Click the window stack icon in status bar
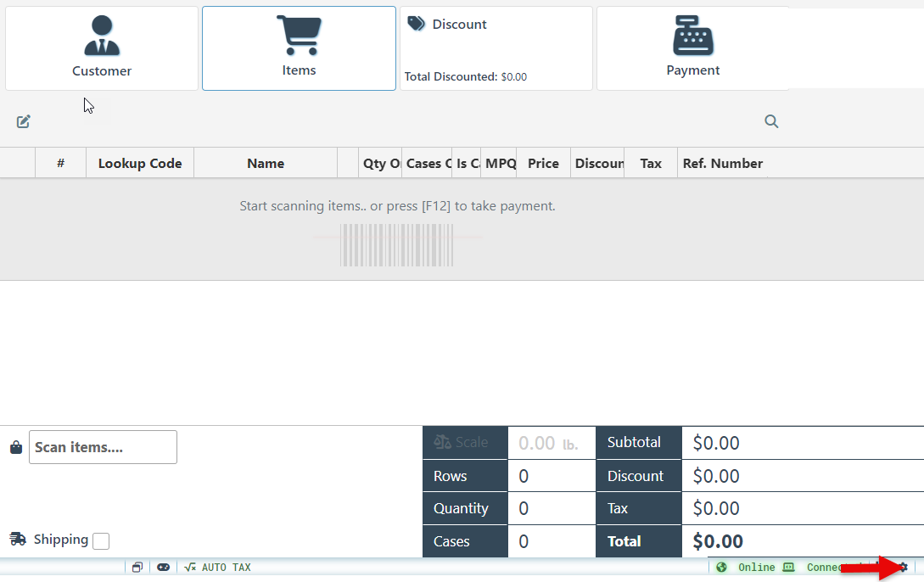This screenshot has height=582, width=924. tap(137, 568)
